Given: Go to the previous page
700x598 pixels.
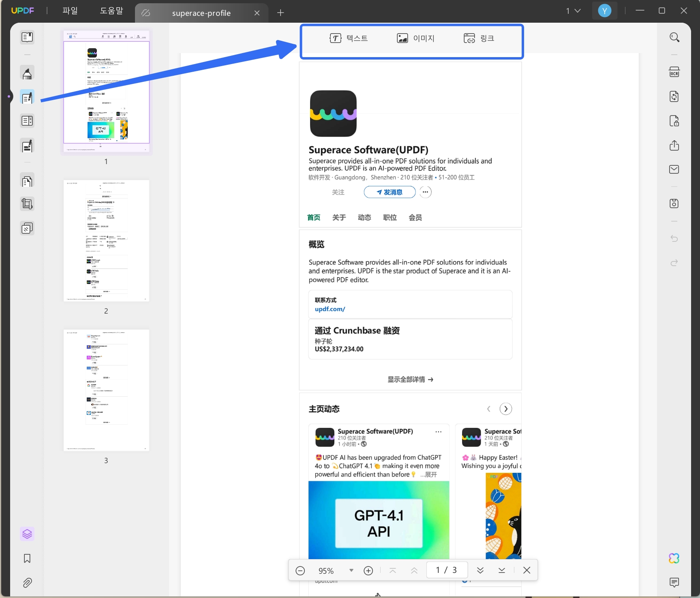Looking at the screenshot, I should click(x=414, y=570).
